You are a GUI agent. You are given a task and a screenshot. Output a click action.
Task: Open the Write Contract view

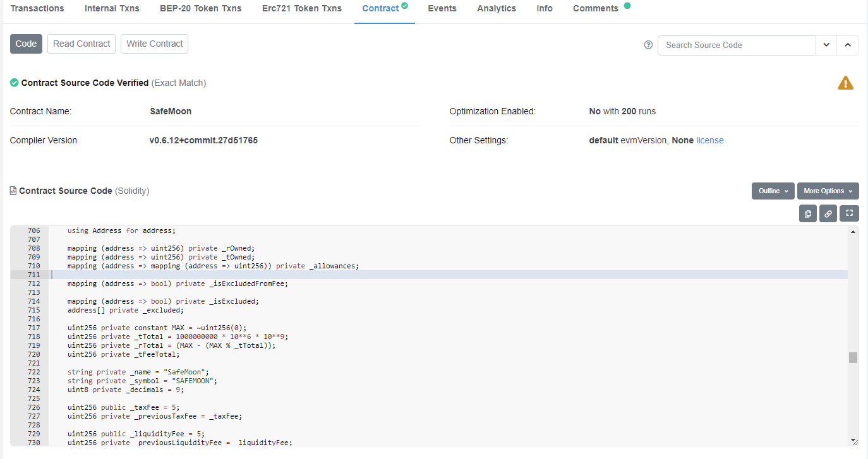pyautogui.click(x=155, y=44)
